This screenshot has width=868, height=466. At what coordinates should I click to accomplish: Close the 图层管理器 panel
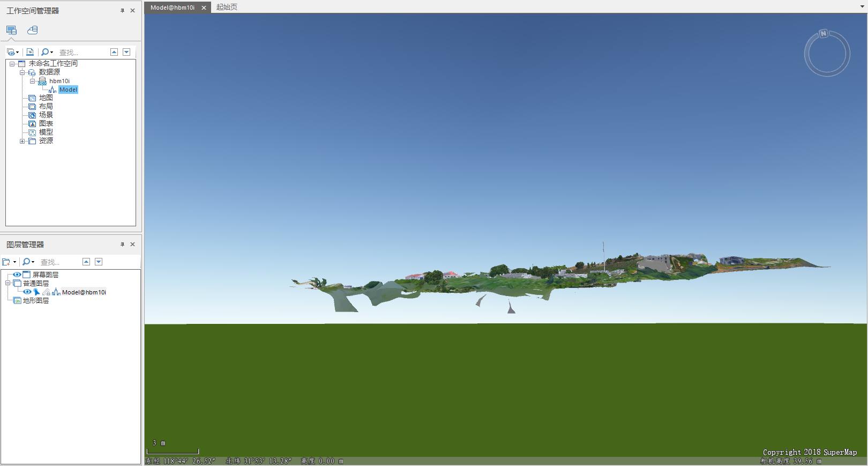point(132,245)
